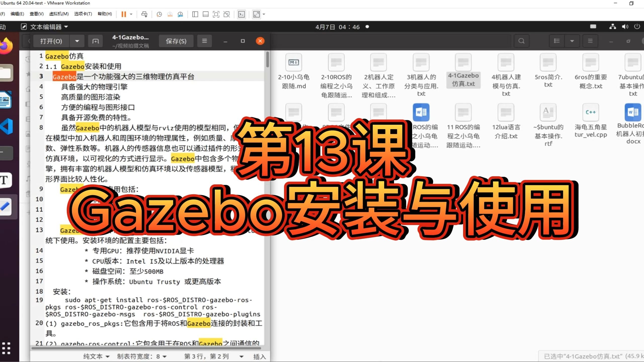
Task: Launch LibreOffice Writer from the dock
Action: pos(6,100)
